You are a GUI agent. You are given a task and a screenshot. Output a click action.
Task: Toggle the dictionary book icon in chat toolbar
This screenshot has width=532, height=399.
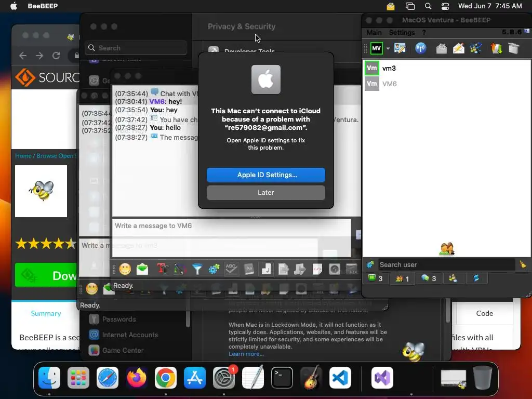point(249,269)
